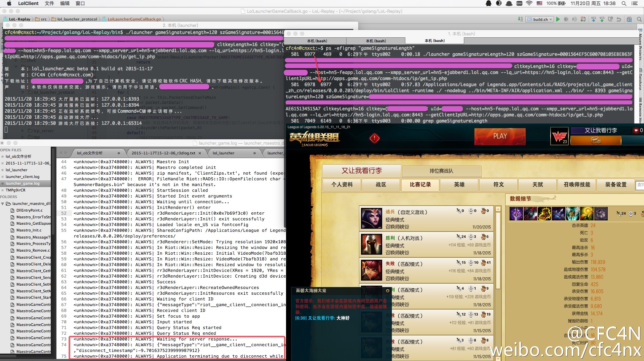Select the 胜利 人机对战 match entry
Screen dimensions: 644x361
point(426,244)
